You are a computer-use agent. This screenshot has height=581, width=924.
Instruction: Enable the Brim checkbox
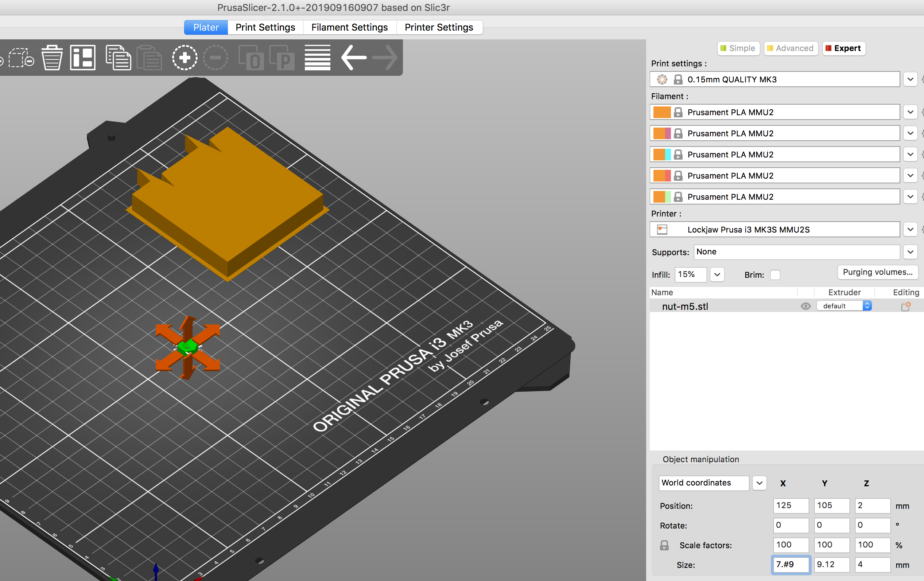(776, 274)
